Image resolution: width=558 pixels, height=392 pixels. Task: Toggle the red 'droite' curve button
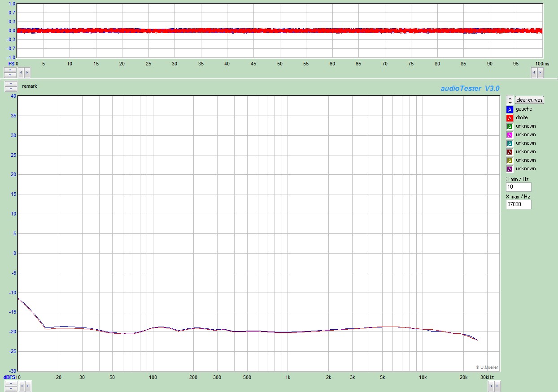click(x=510, y=118)
